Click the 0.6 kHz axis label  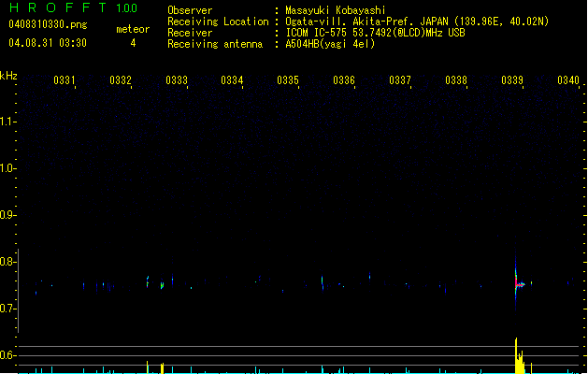tap(7, 355)
